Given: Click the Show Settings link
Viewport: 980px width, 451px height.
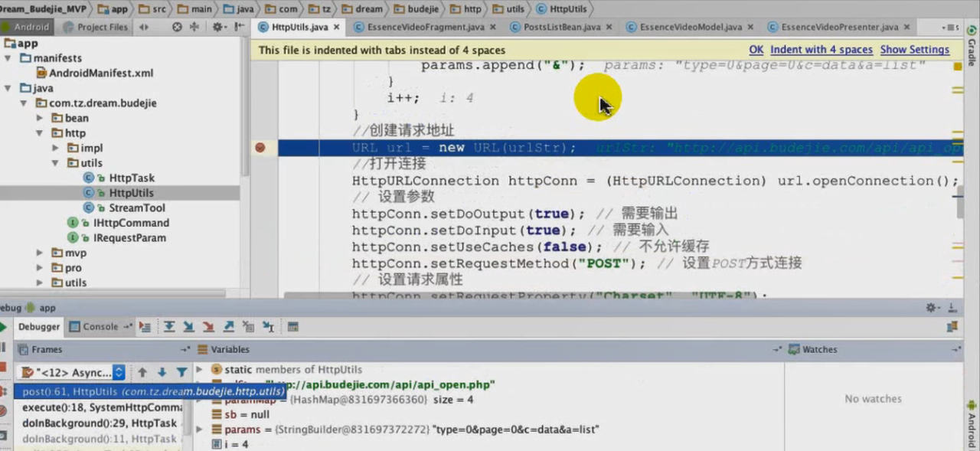Looking at the screenshot, I should point(915,50).
